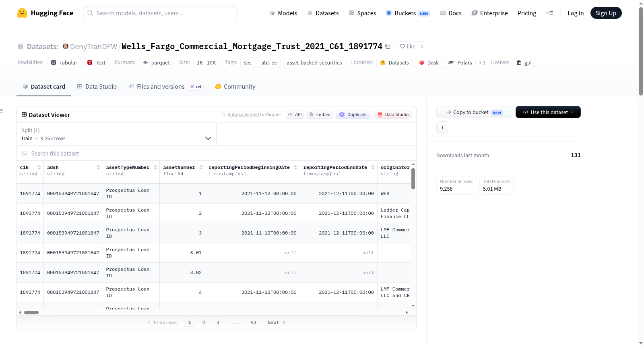
Task: Click Copy to bucket button
Action: pyautogui.click(x=474, y=112)
